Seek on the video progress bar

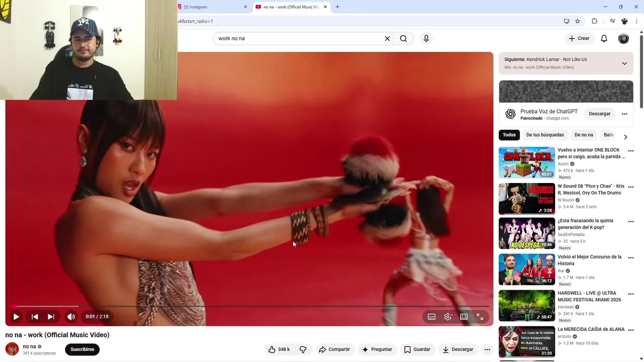[250, 306]
